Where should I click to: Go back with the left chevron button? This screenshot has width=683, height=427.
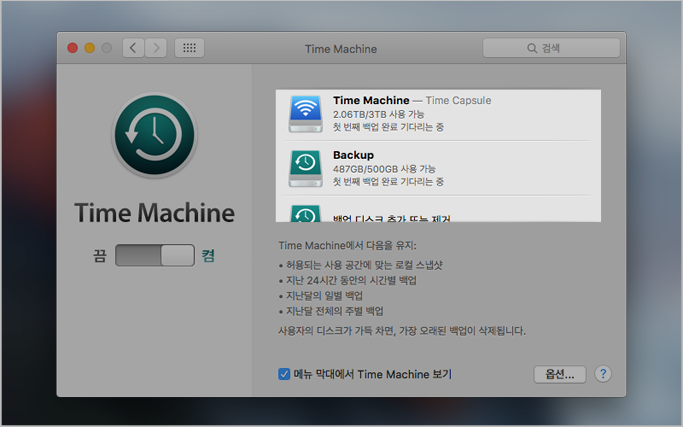[133, 48]
